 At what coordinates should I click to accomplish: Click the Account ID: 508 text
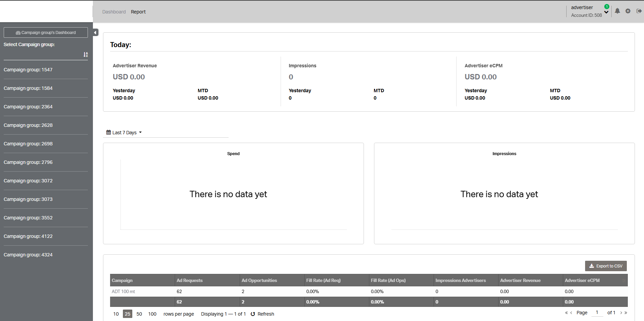coord(586,15)
